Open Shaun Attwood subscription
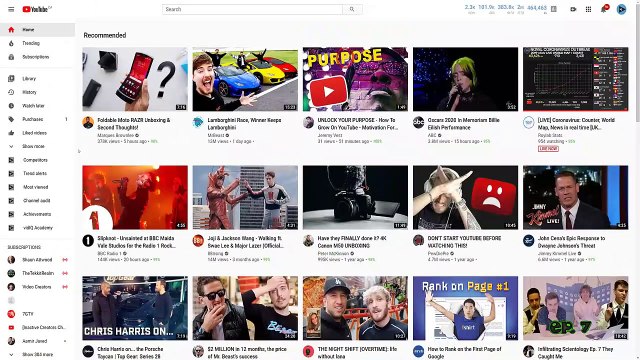The height and width of the screenshot is (360, 640). coord(37,260)
